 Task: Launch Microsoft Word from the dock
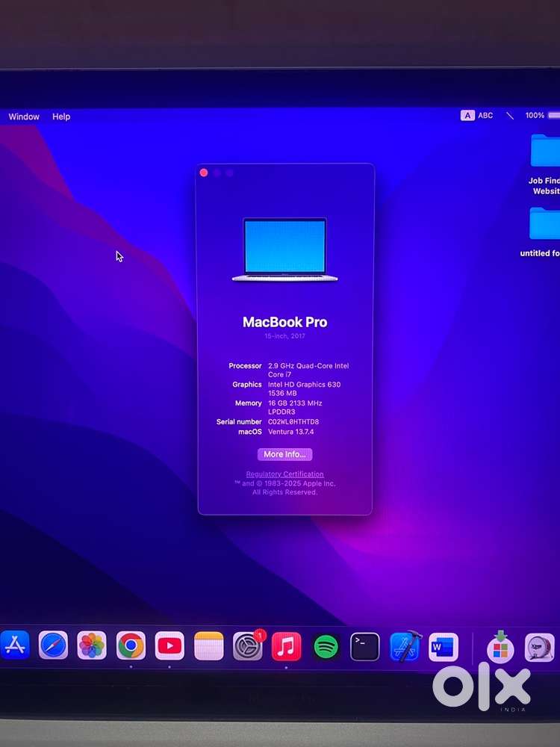tap(444, 647)
